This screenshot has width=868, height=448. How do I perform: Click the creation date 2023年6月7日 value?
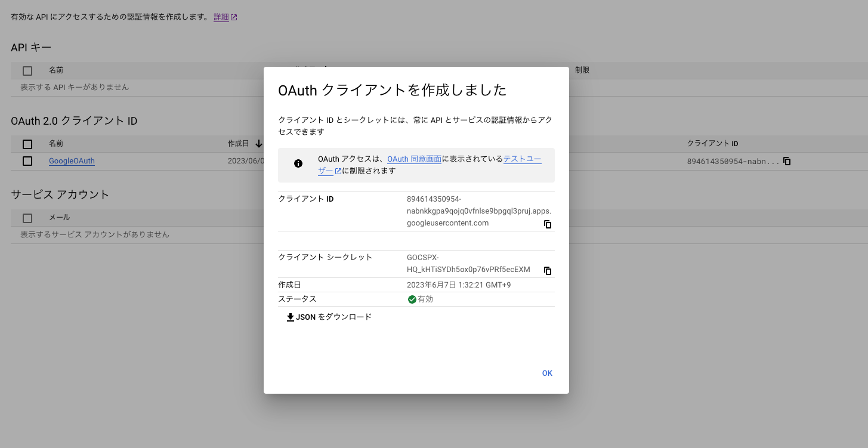(x=459, y=285)
